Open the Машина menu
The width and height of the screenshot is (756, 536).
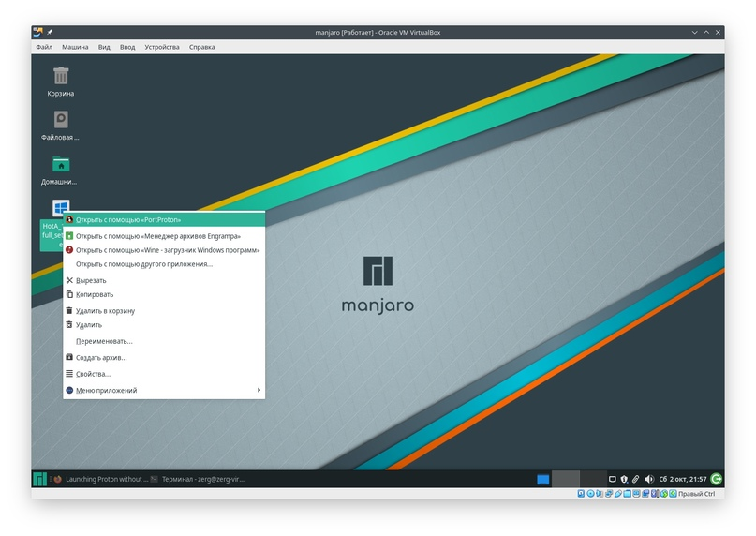(x=75, y=47)
